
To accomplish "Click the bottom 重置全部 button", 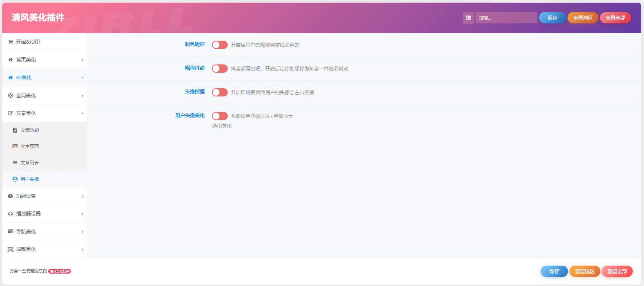I will point(617,271).
